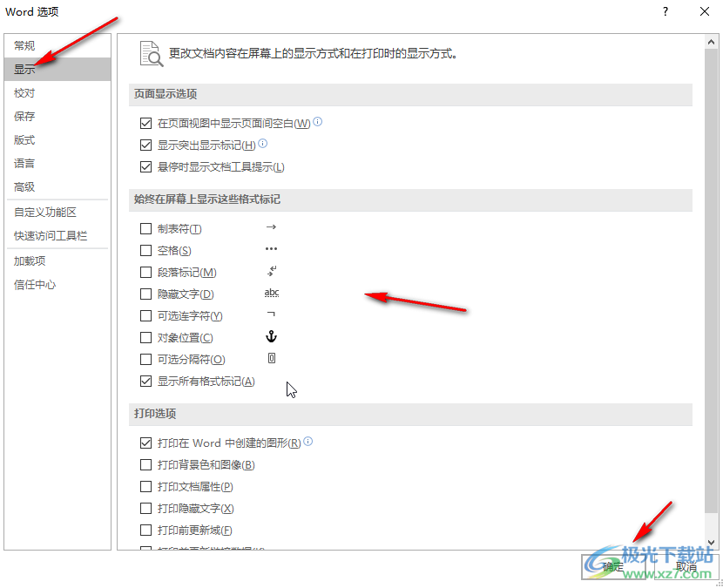
Task: Click the 打印选项 section header
Action: 410,414
